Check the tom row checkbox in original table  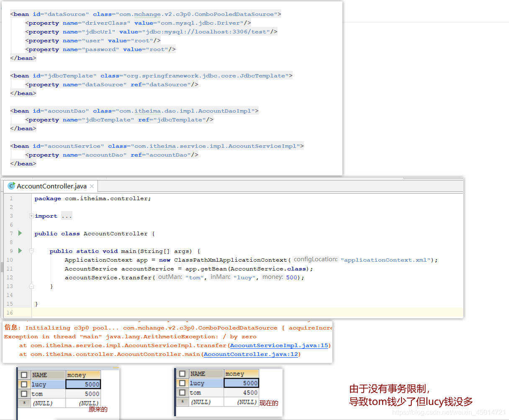coord(24,394)
